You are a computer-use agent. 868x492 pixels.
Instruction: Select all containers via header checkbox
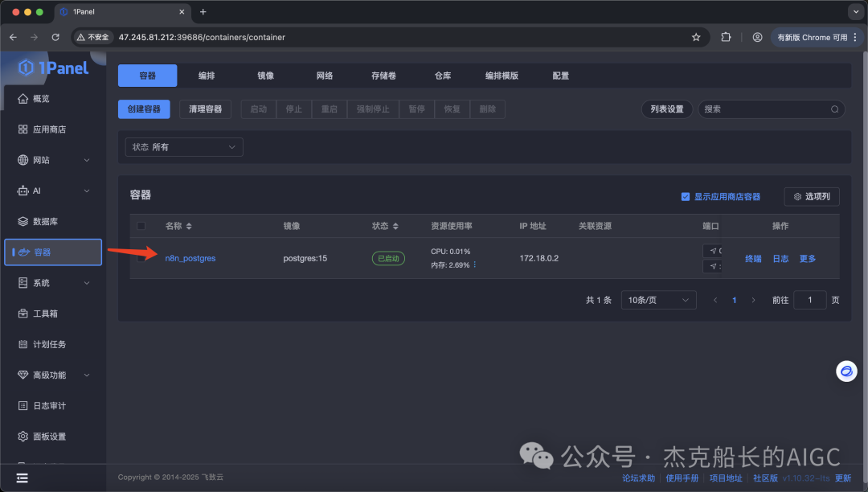[x=141, y=226]
